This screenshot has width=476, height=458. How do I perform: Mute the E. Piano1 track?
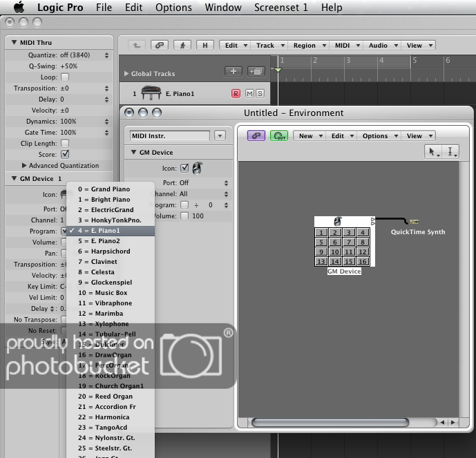point(249,93)
